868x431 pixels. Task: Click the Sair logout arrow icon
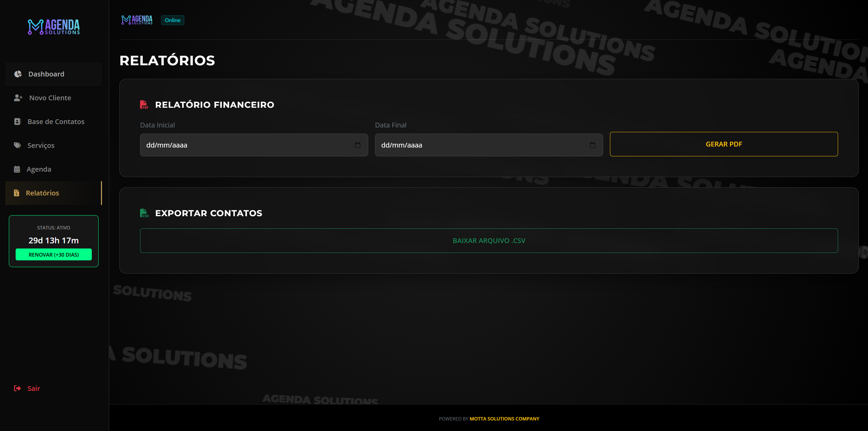tap(17, 389)
